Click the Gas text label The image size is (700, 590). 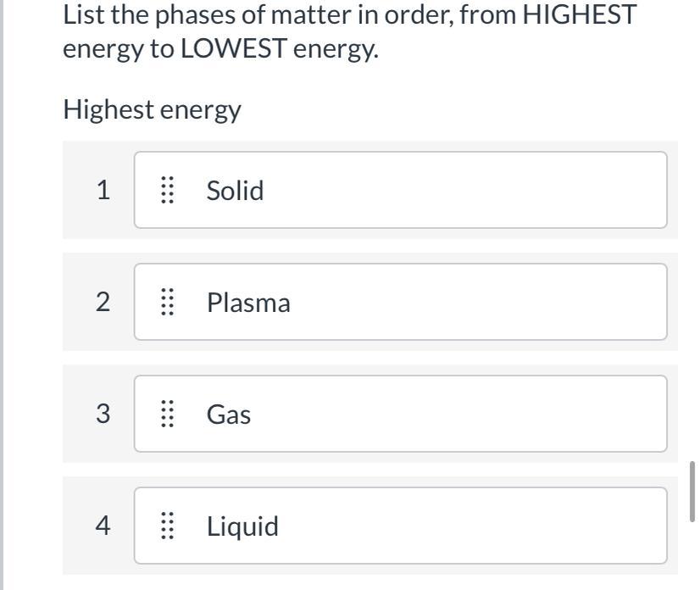(229, 415)
